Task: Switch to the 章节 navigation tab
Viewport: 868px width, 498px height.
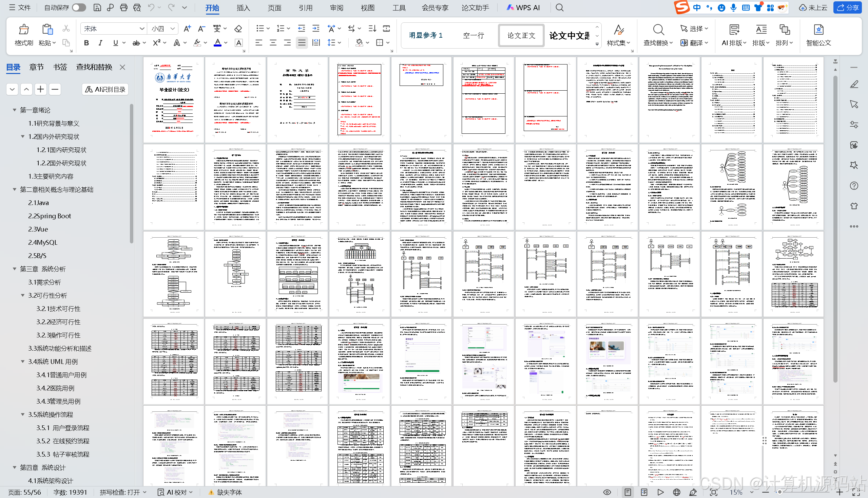Action: [37, 67]
